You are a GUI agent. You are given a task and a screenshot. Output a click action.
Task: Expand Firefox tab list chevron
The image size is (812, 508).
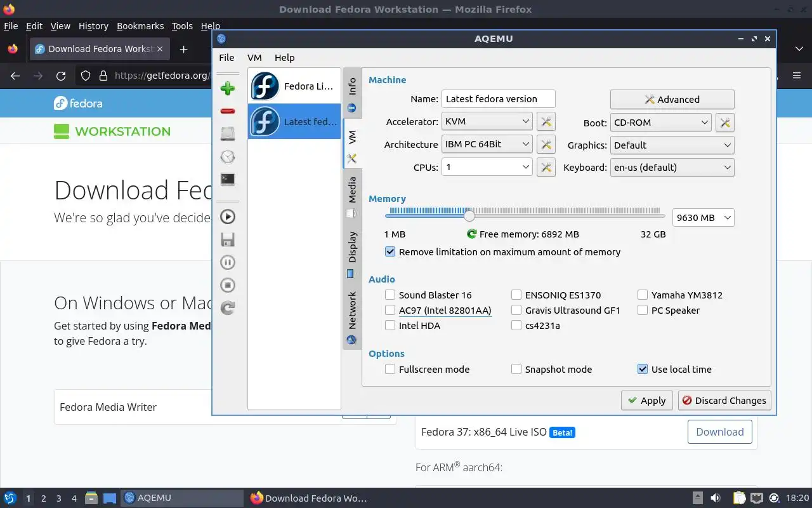tap(799, 49)
